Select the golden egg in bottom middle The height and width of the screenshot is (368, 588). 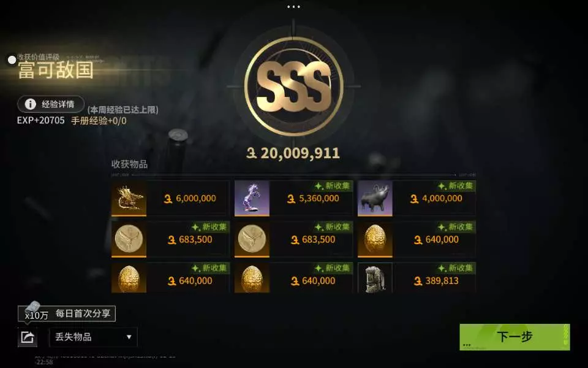293,277
